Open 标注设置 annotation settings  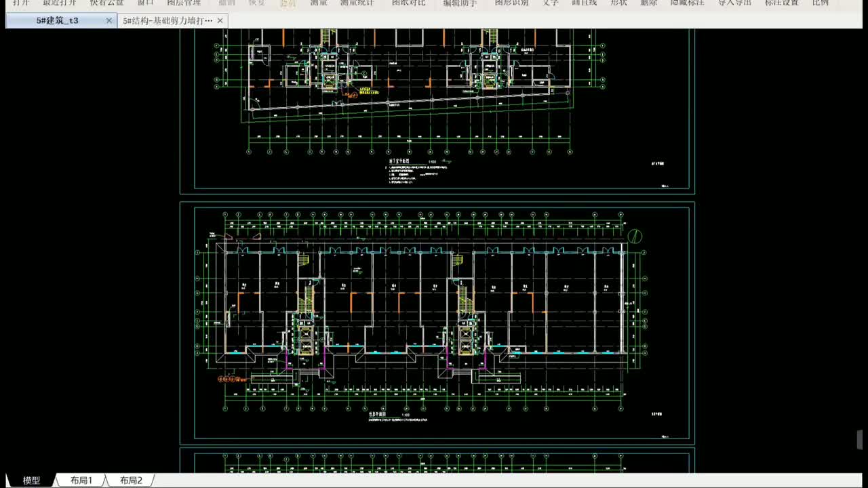click(782, 3)
